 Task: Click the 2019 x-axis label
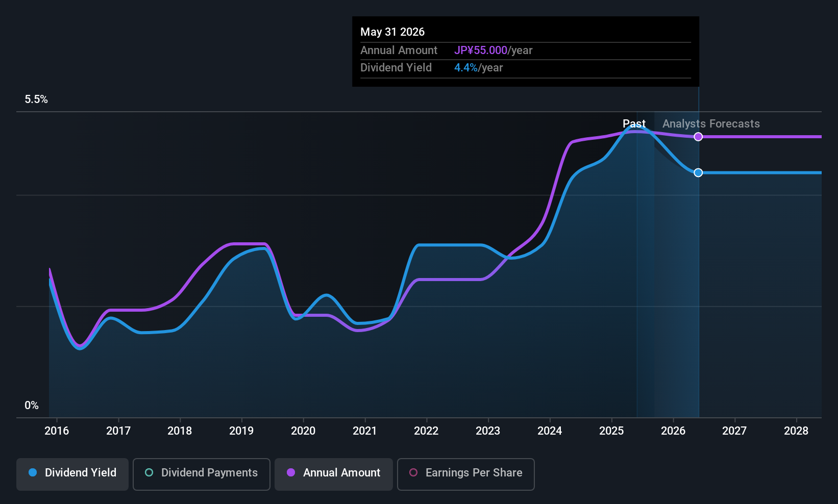(241, 431)
